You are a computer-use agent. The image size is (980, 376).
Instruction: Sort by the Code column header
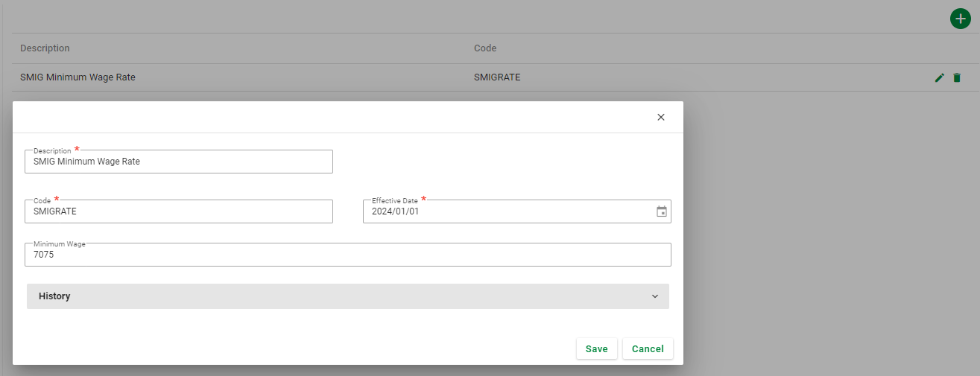(485, 48)
